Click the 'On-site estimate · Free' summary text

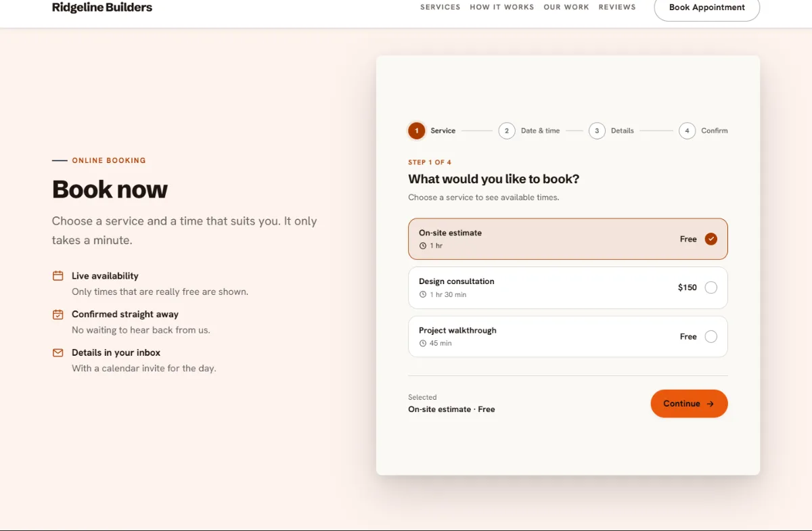coord(451,409)
